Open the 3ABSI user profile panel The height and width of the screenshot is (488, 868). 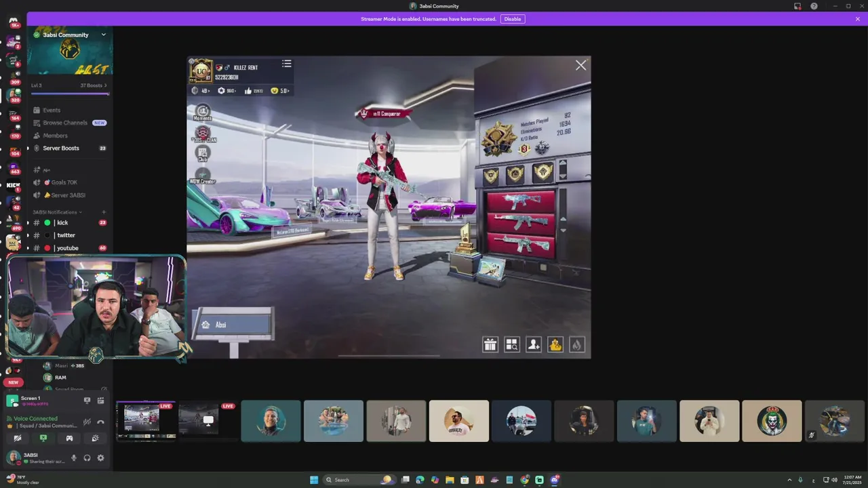click(x=36, y=458)
